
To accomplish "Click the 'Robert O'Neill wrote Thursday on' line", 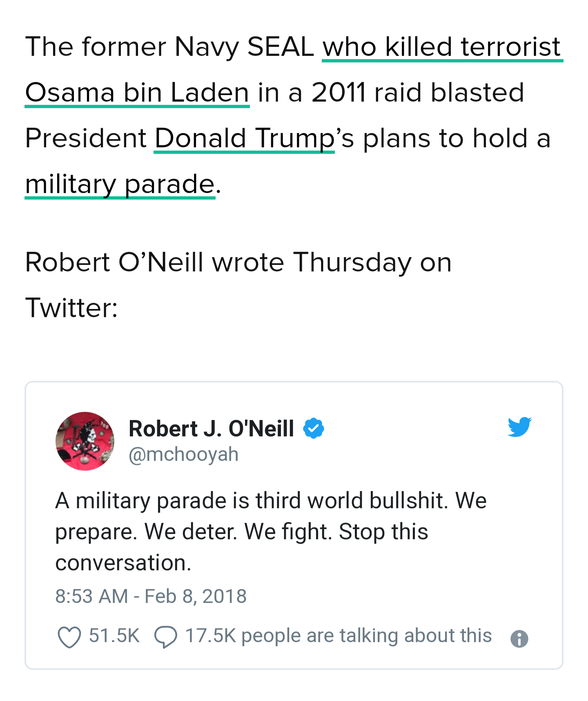I will [238, 262].
